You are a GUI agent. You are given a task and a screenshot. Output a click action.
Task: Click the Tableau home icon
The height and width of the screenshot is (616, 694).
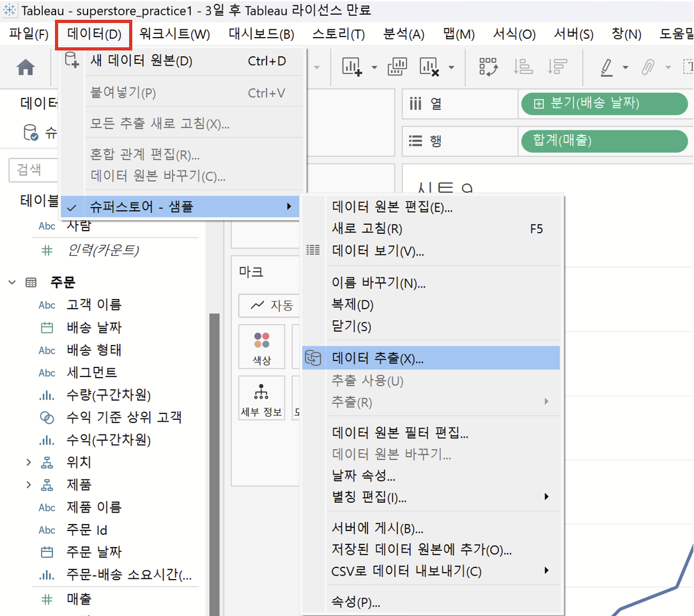[x=26, y=67]
